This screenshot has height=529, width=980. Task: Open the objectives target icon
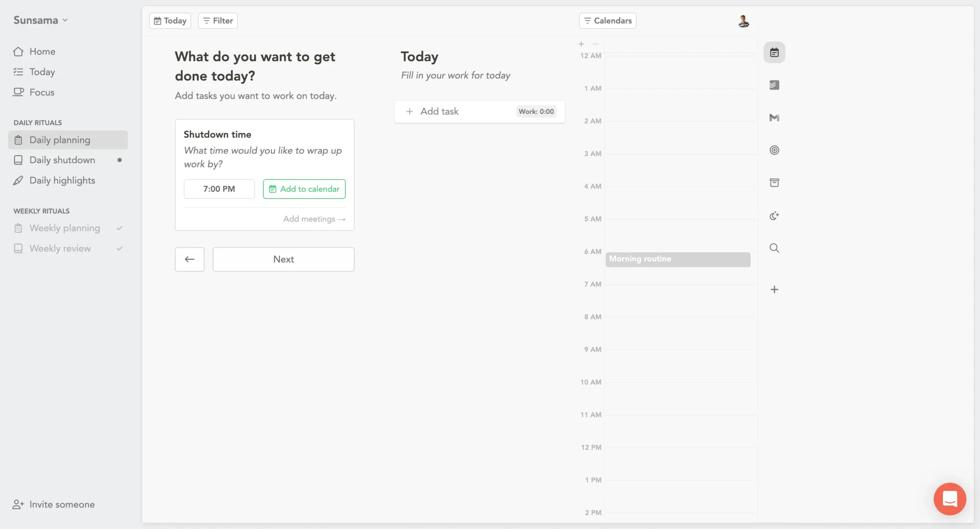pos(774,150)
